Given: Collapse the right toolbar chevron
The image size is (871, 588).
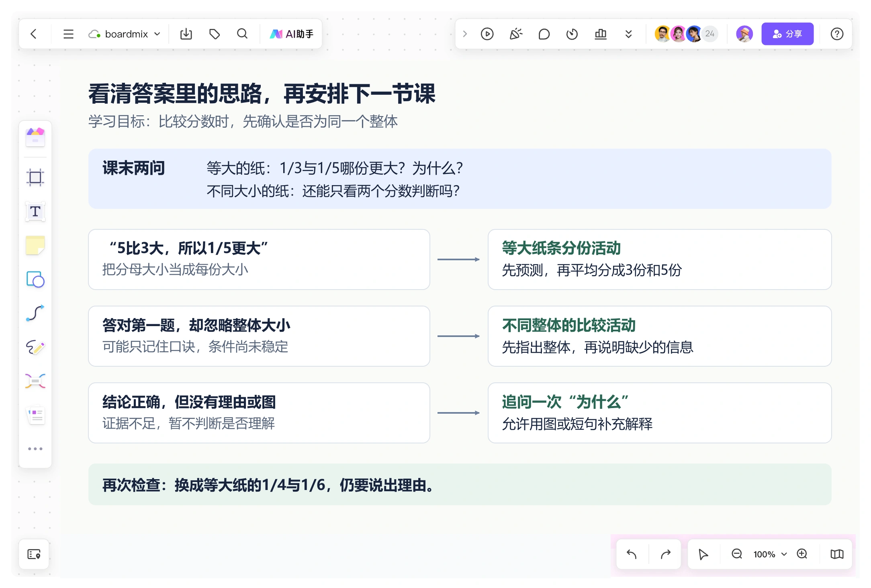Looking at the screenshot, I should coord(465,34).
